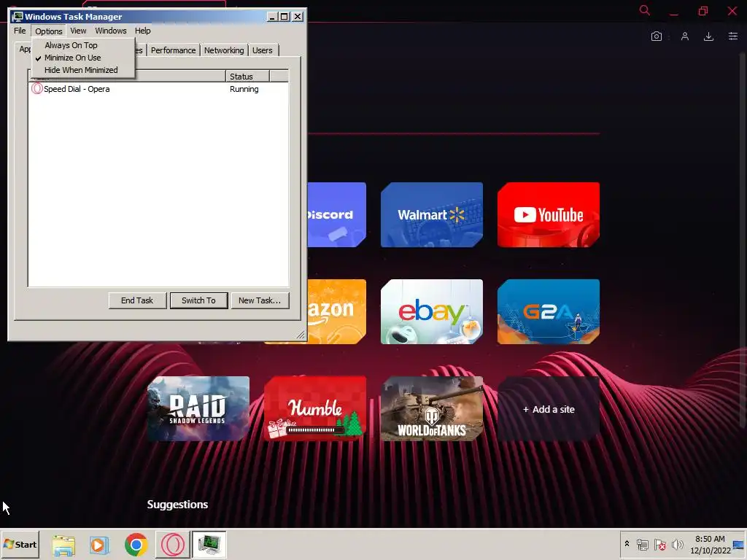Screen dimensions: 747x560
Task: Open the volume speaker tray icon
Action: [x=677, y=544]
